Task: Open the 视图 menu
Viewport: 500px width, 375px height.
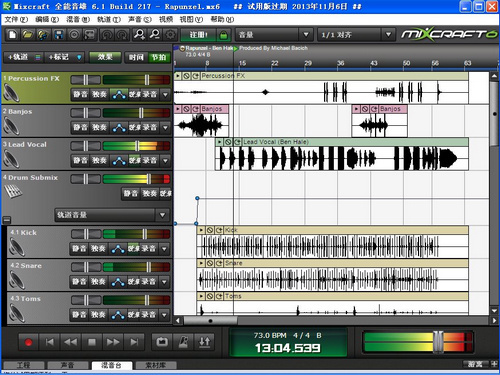Action: 191,20
